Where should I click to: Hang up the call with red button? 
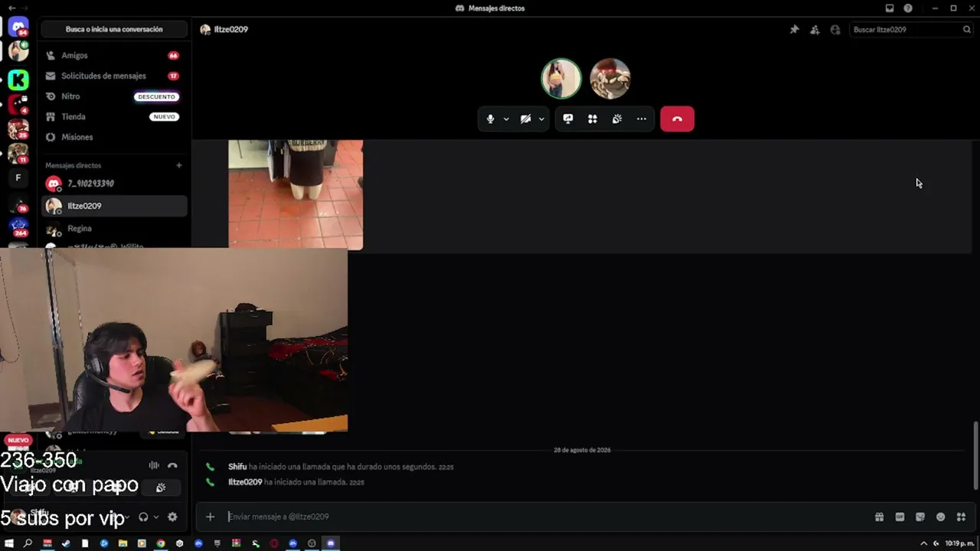click(678, 119)
